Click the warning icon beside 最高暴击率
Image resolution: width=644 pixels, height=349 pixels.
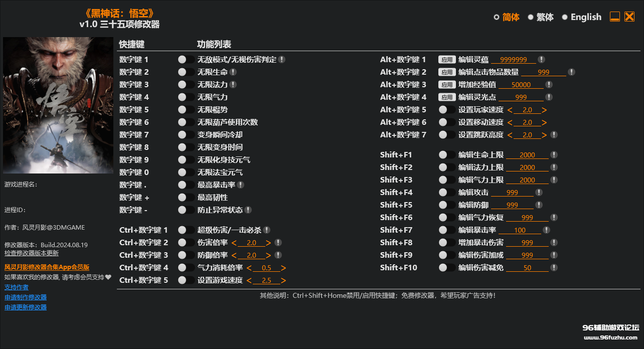[240, 185]
